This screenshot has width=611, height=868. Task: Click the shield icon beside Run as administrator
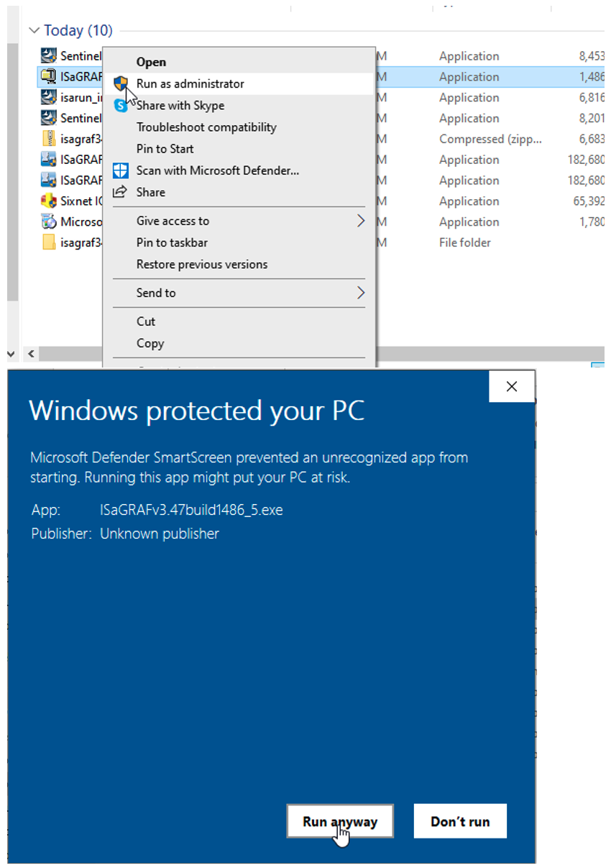point(121,83)
